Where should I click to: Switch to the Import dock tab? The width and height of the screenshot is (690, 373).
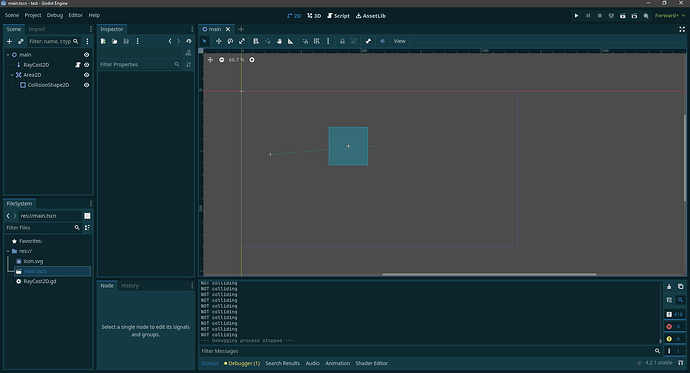[x=37, y=29]
